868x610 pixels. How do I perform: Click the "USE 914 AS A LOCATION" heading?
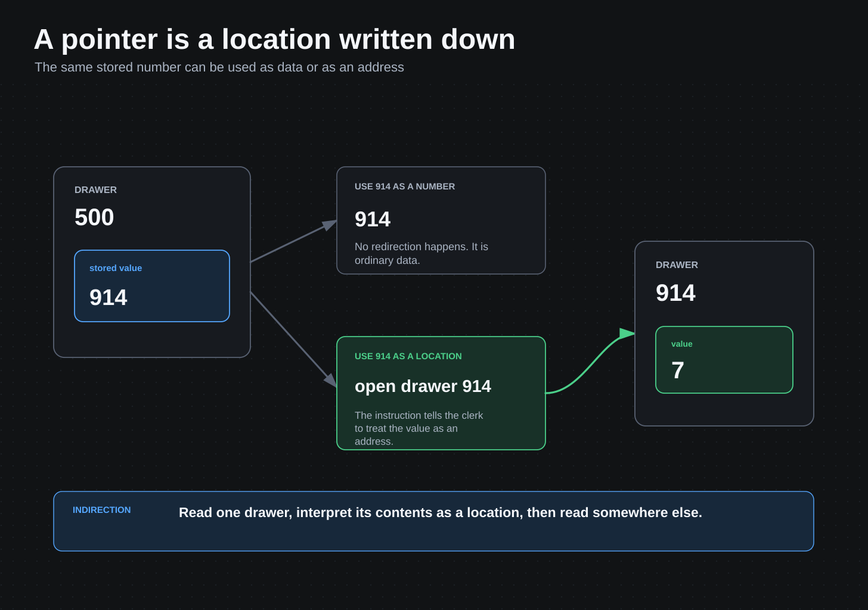408,356
